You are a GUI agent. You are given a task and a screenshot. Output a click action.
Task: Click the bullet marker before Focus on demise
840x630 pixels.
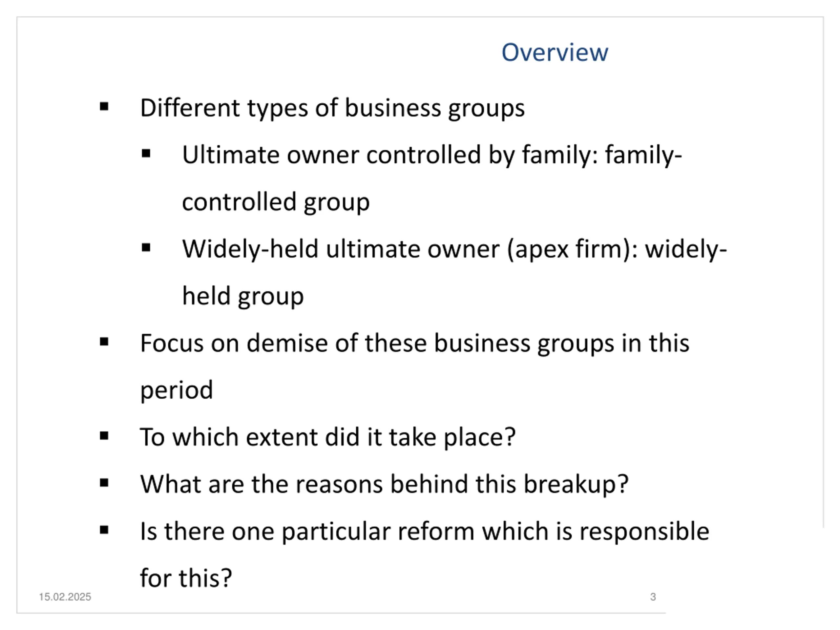[x=104, y=342]
